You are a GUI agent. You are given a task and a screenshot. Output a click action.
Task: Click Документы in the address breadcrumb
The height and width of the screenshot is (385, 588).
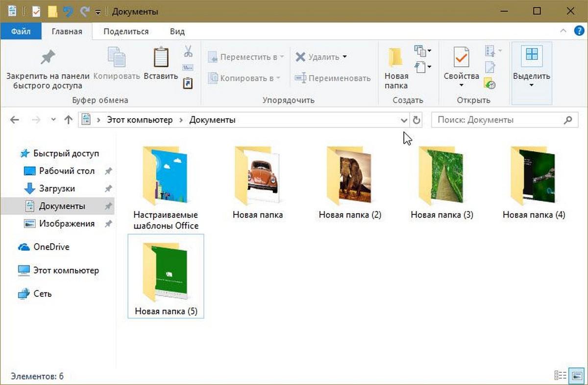click(x=213, y=120)
